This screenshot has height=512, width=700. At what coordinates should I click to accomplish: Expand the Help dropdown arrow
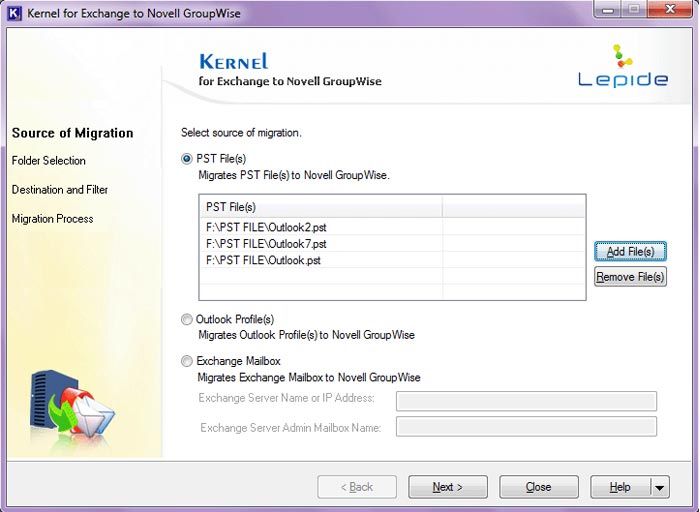[660, 487]
